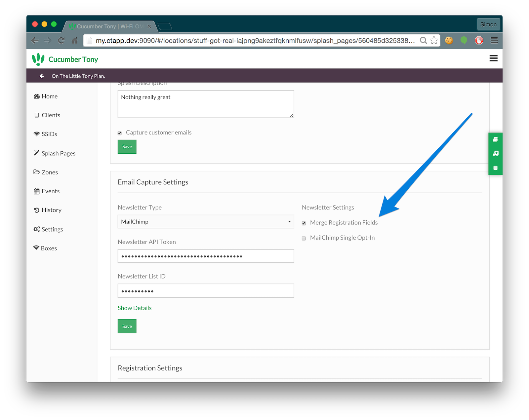This screenshot has height=420, width=529.
Task: View the Events calendar section
Action: pyautogui.click(x=50, y=191)
